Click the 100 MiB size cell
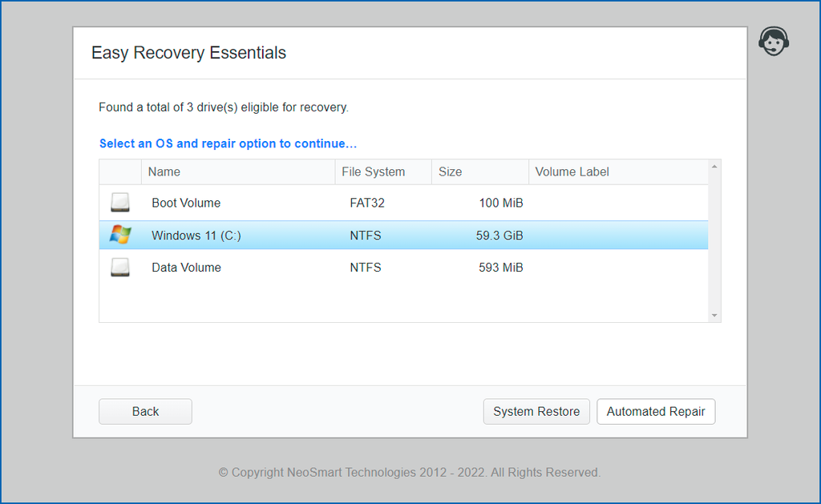The image size is (821, 504). pyautogui.click(x=500, y=203)
